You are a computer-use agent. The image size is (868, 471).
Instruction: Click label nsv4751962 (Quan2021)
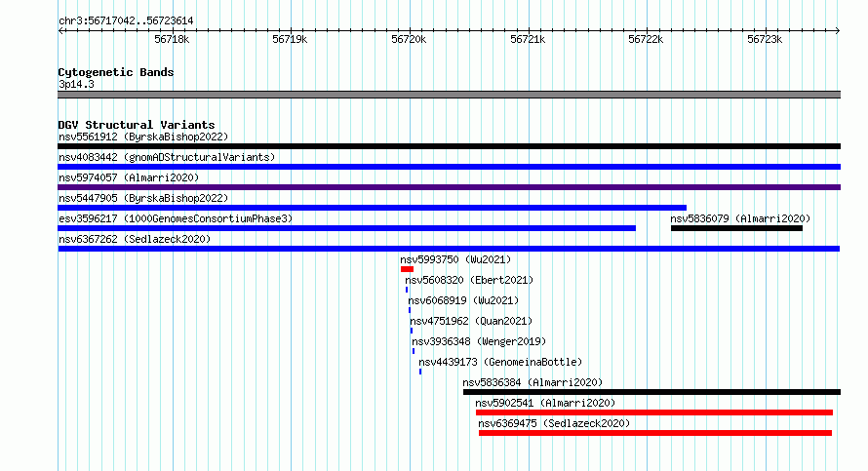tap(471, 321)
